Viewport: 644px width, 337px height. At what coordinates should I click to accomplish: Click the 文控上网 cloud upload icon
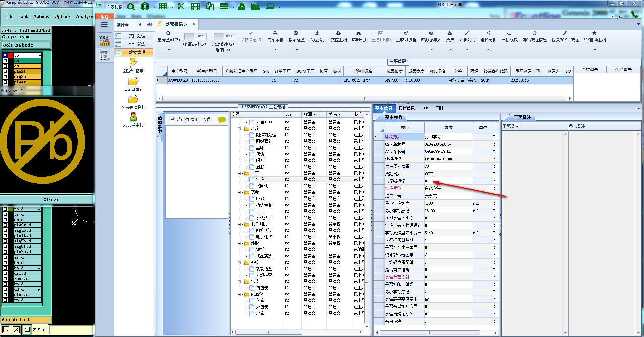tap(338, 33)
